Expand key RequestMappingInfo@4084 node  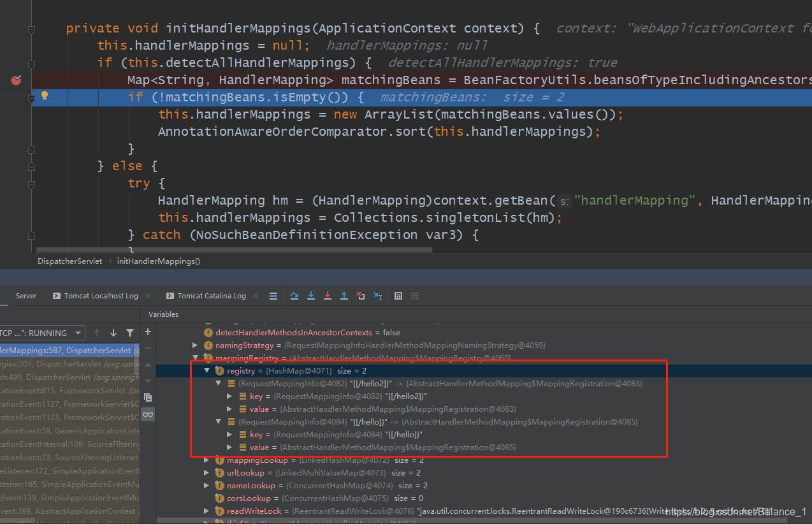coord(230,435)
